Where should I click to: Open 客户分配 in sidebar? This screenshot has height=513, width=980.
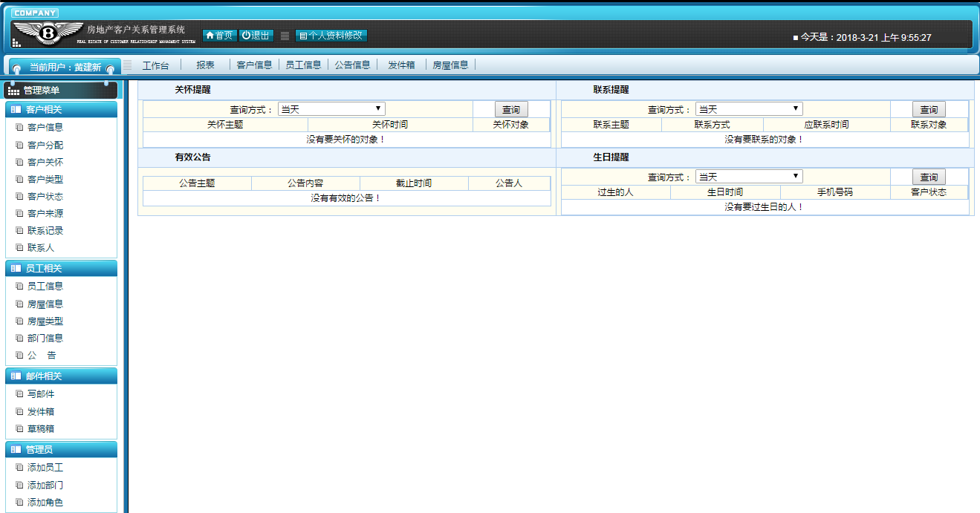coord(45,145)
